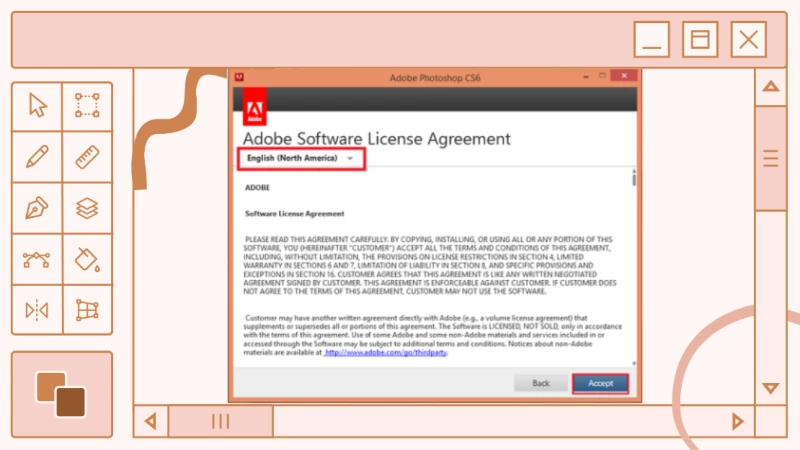The width and height of the screenshot is (800, 450).
Task: Click the Adobe logo in installer header
Action: [x=254, y=110]
